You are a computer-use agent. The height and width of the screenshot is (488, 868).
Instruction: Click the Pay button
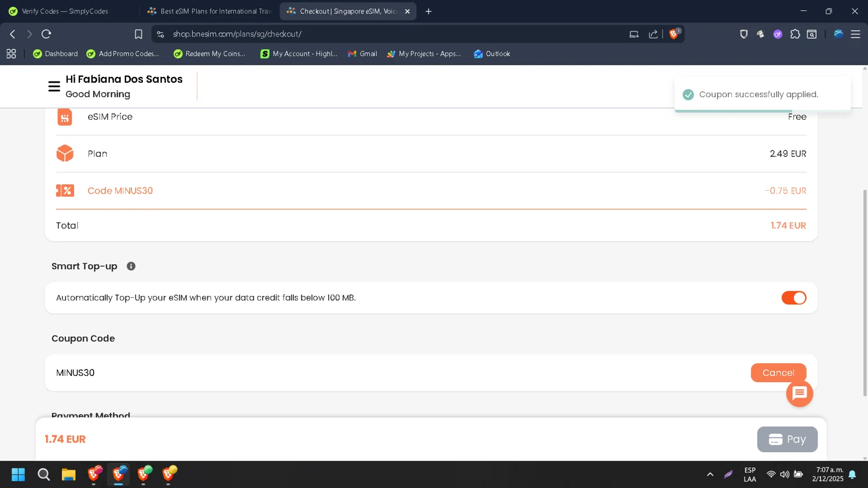[787, 439]
